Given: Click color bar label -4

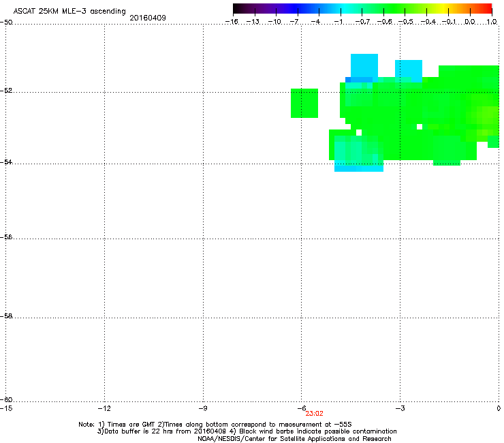Looking at the screenshot, I should (316, 22).
